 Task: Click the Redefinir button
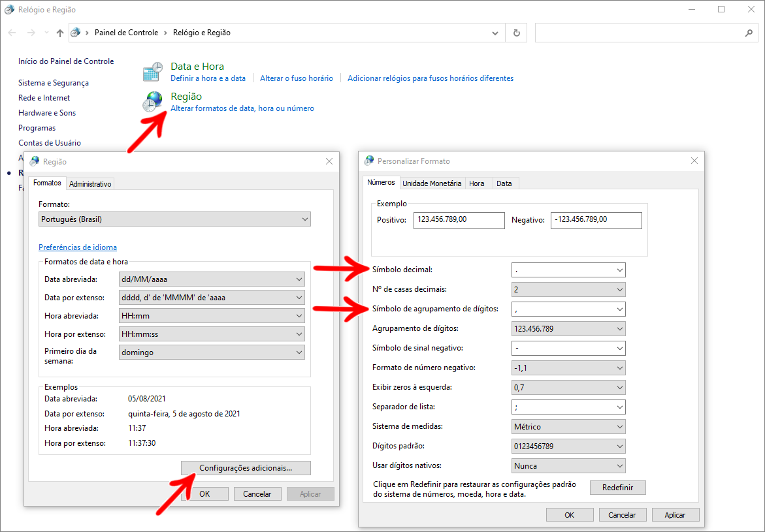point(617,488)
